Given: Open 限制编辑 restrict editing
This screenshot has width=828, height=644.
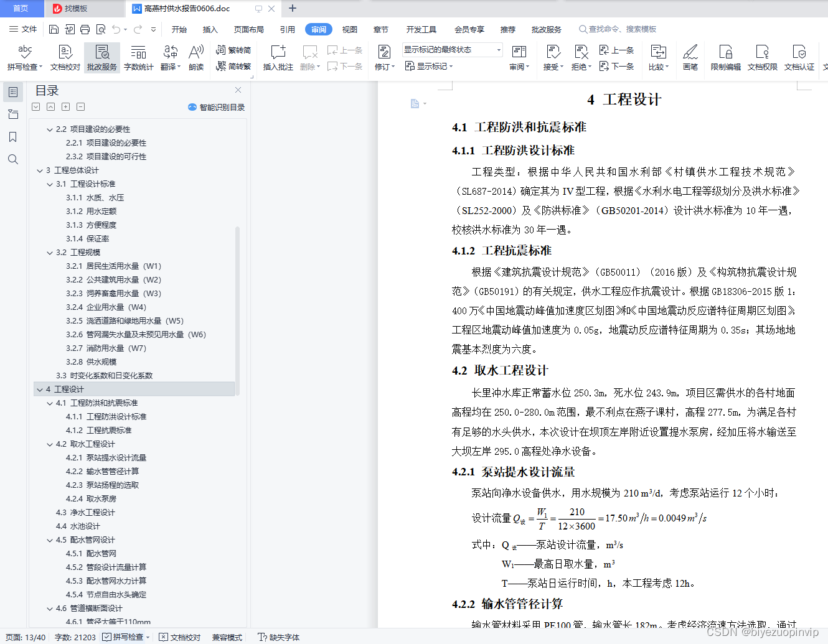Looking at the screenshot, I should 726,58.
